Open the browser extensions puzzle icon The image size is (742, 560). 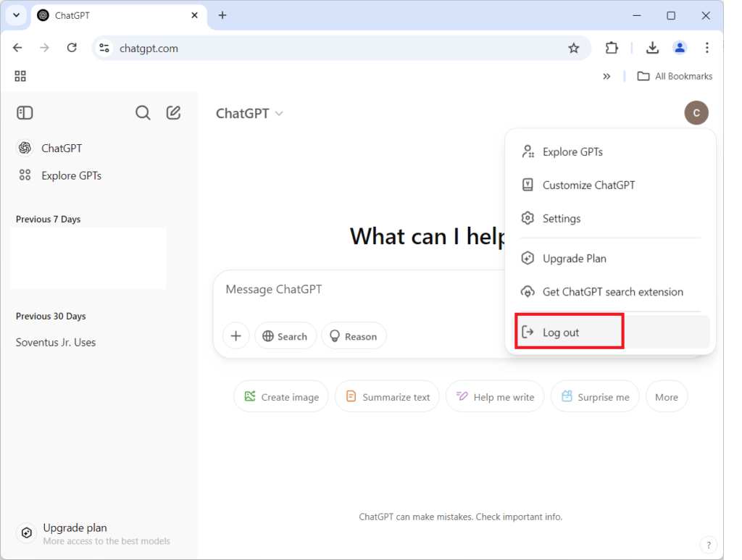[x=612, y=48]
